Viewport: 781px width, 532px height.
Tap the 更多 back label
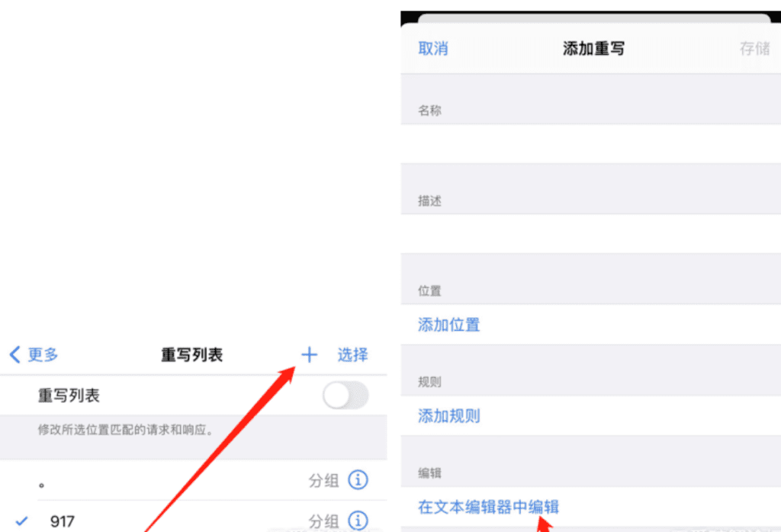click(43, 355)
